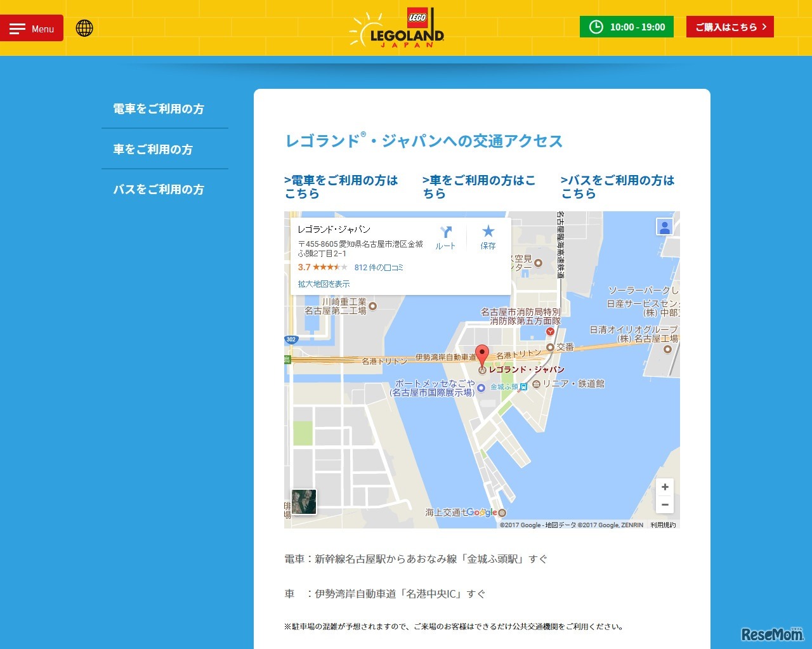Follow the >車をご利用の方はこちら link
812x649 pixels.
(480, 187)
